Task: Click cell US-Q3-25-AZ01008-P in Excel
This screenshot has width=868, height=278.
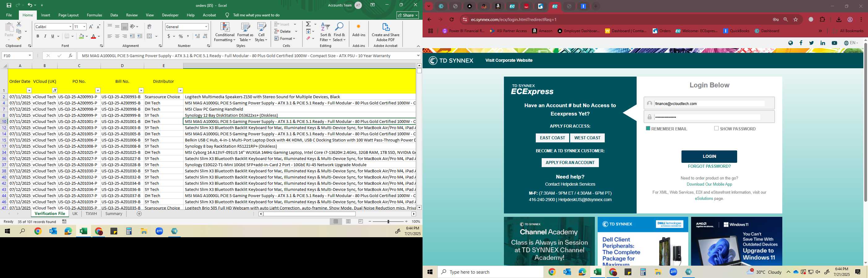Action: [x=79, y=146]
